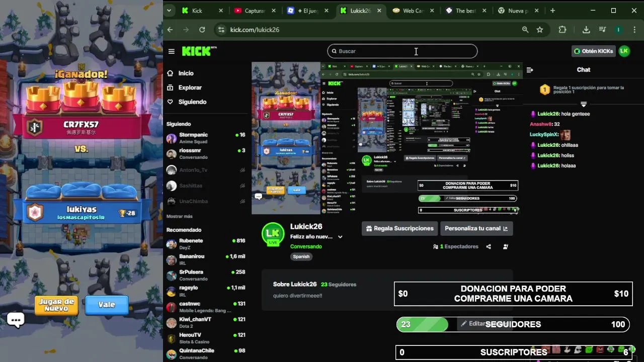Click the LuckySpinX chat emote

[566, 135]
